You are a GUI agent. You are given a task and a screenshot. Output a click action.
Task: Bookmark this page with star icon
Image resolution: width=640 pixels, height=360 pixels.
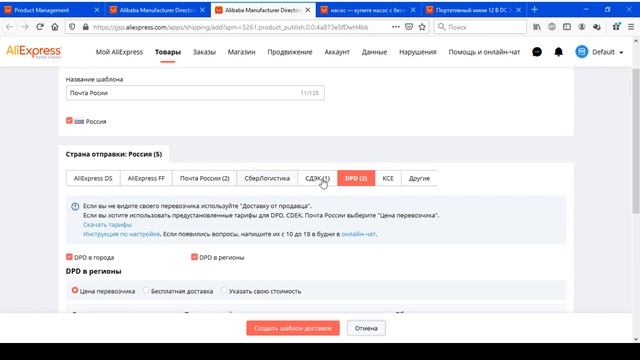tap(422, 27)
